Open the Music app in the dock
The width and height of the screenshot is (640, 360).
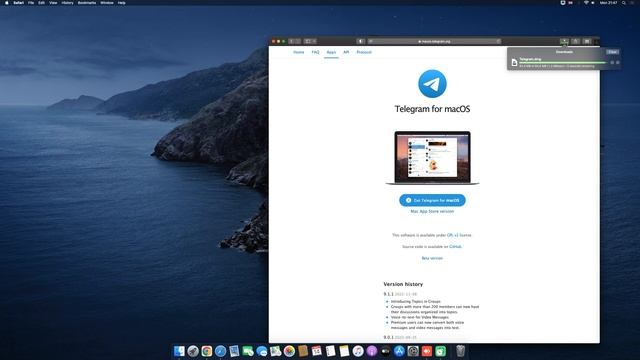(358, 351)
